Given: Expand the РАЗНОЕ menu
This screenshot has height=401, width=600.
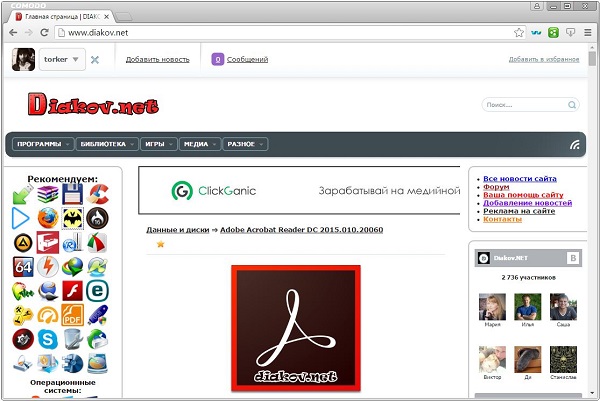Looking at the screenshot, I should [x=245, y=144].
